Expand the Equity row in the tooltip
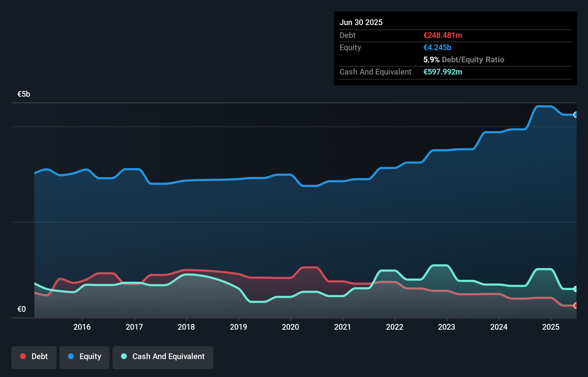The width and height of the screenshot is (588, 377). click(x=350, y=47)
